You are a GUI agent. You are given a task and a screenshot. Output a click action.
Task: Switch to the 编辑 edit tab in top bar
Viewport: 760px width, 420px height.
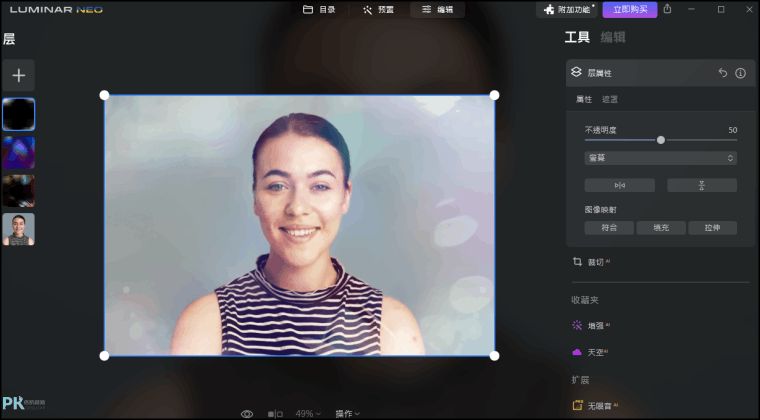coord(437,10)
